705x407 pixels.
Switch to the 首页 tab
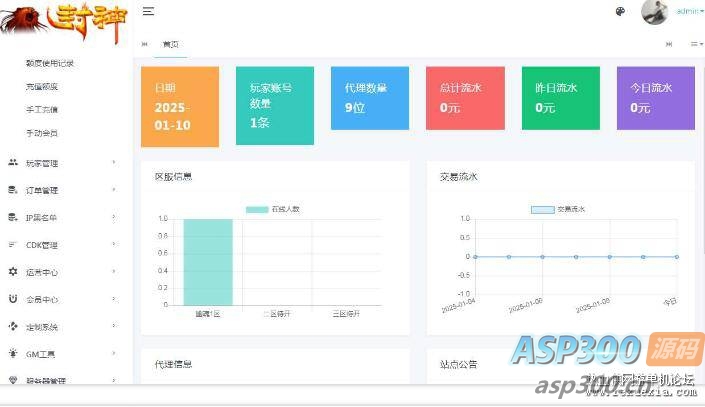(x=171, y=44)
